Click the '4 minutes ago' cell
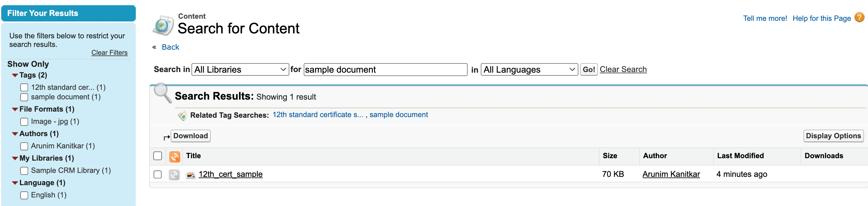The width and height of the screenshot is (868, 206). (x=741, y=174)
